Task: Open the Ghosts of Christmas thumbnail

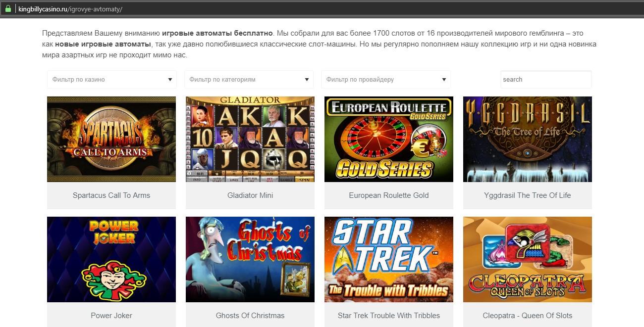Action: [250, 259]
